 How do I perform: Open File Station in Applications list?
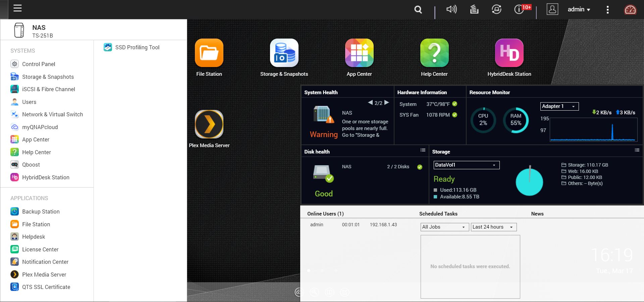30,224
